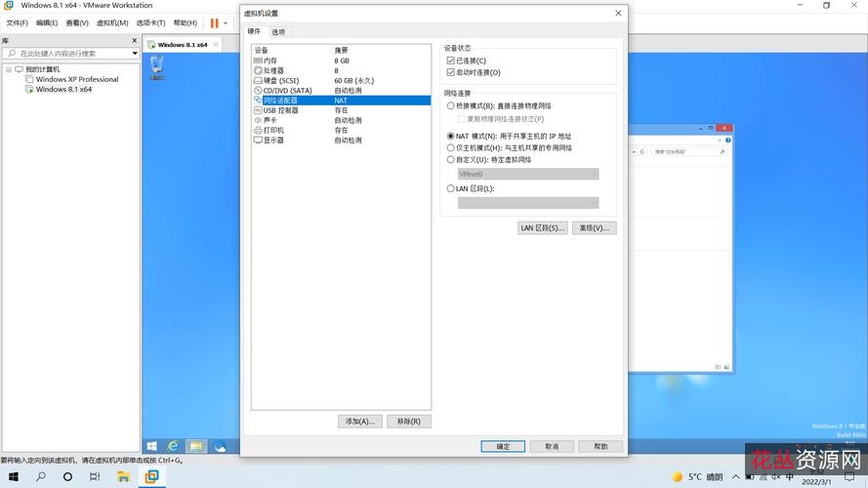This screenshot has width=868, height=488.
Task: Open the 选项卡(T) menu
Action: (x=150, y=22)
